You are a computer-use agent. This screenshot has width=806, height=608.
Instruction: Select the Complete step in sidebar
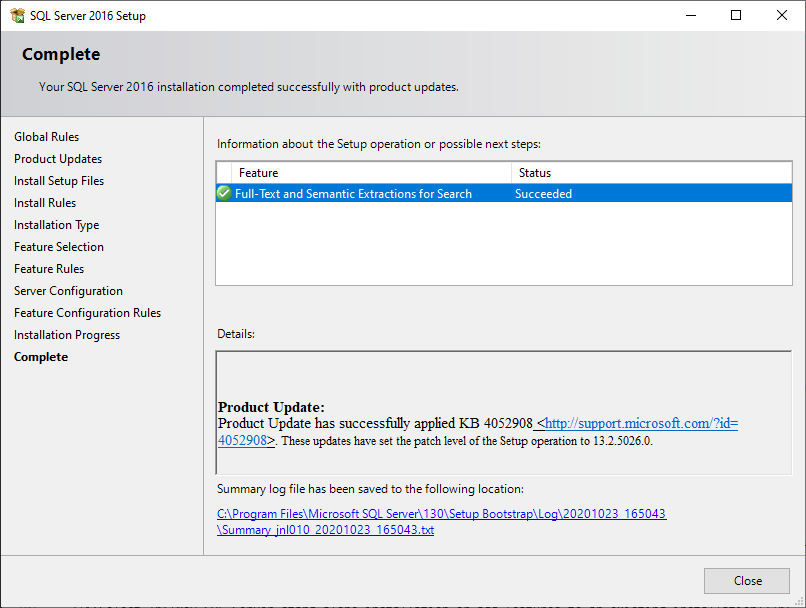point(41,357)
